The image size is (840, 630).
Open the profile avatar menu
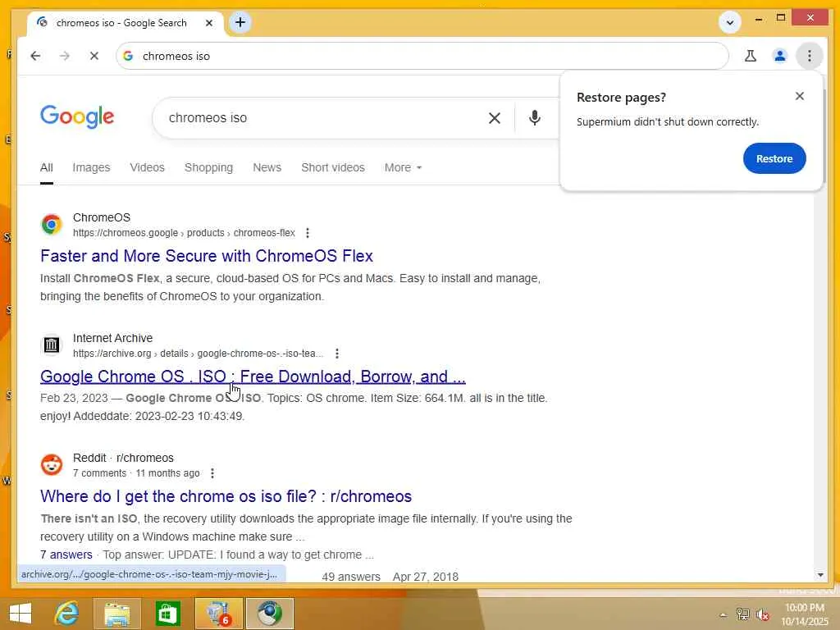click(x=780, y=56)
